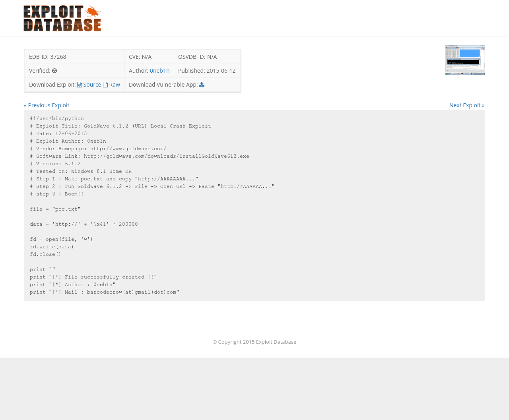Click the Published: 2015-06-12 text
Image resolution: width=509 pixels, height=420 pixels.
point(207,71)
